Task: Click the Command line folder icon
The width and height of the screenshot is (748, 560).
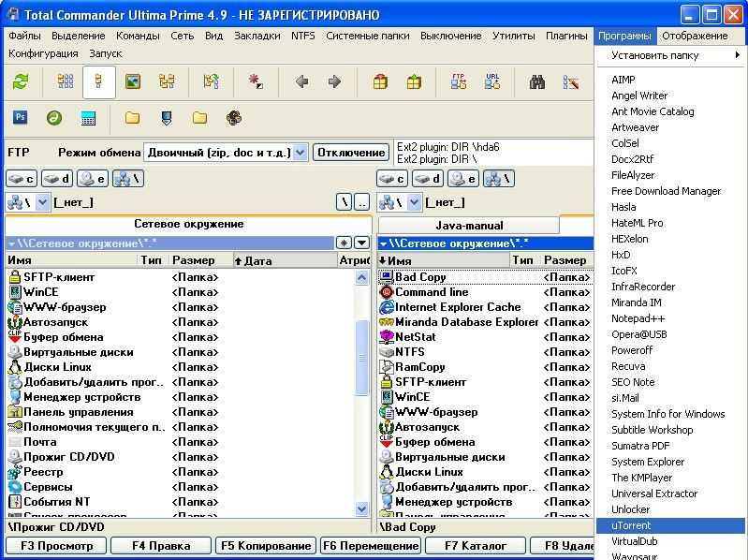Action: (x=386, y=292)
